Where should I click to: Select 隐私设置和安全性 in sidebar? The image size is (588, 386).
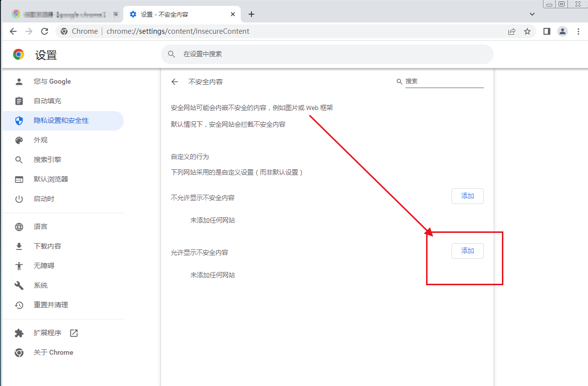[63, 120]
